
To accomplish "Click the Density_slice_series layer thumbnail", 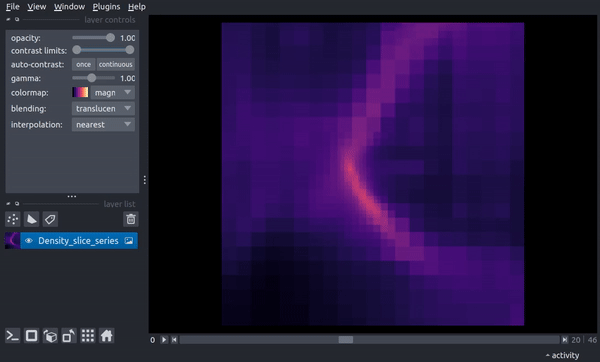I will (x=13, y=241).
